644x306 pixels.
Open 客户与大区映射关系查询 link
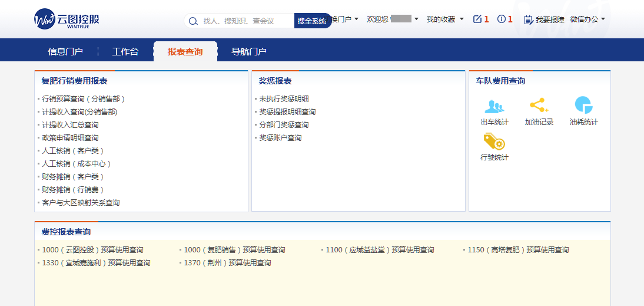(x=81, y=203)
